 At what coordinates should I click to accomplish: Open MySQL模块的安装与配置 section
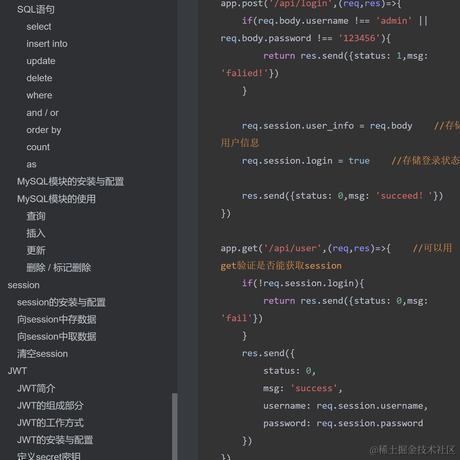click(x=70, y=182)
